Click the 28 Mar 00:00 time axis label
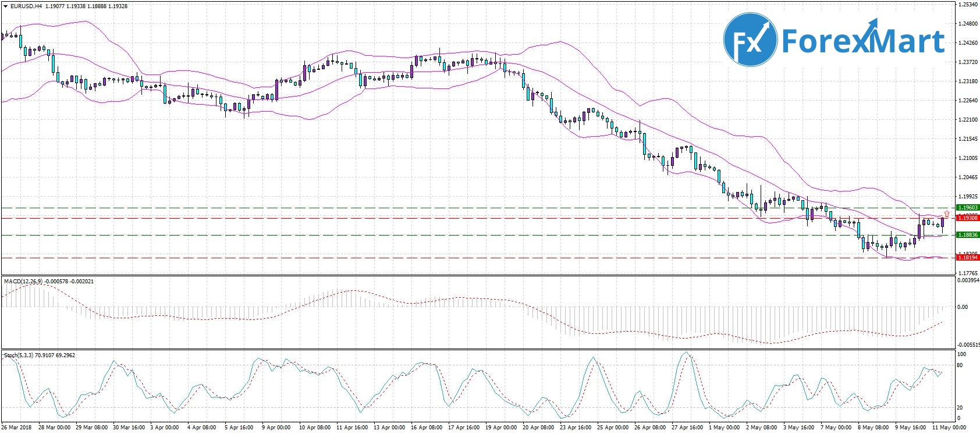The width and height of the screenshot is (980, 434). coord(54,428)
